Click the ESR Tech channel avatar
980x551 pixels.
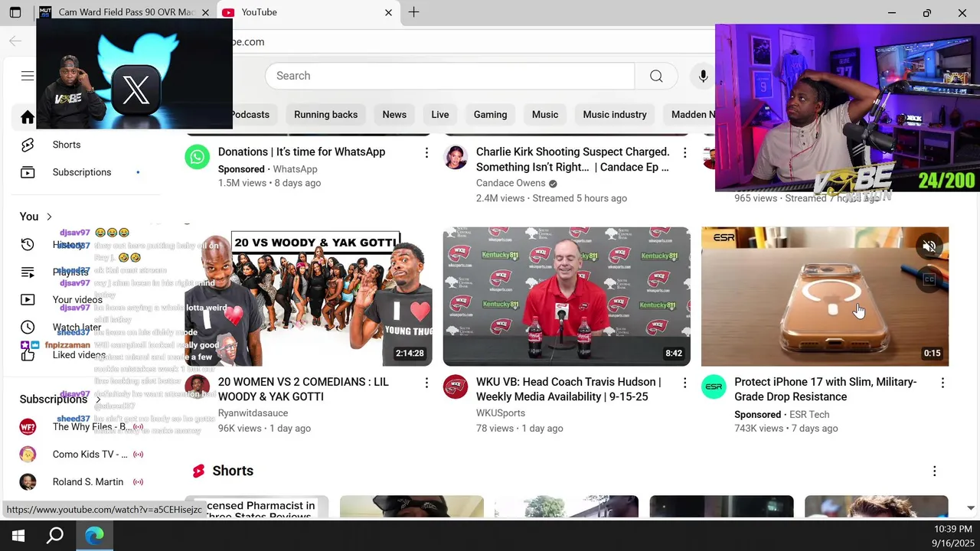pos(714,386)
